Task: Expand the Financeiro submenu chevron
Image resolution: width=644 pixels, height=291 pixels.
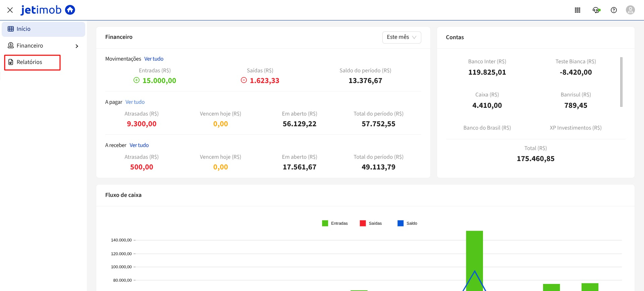Action: click(77, 46)
